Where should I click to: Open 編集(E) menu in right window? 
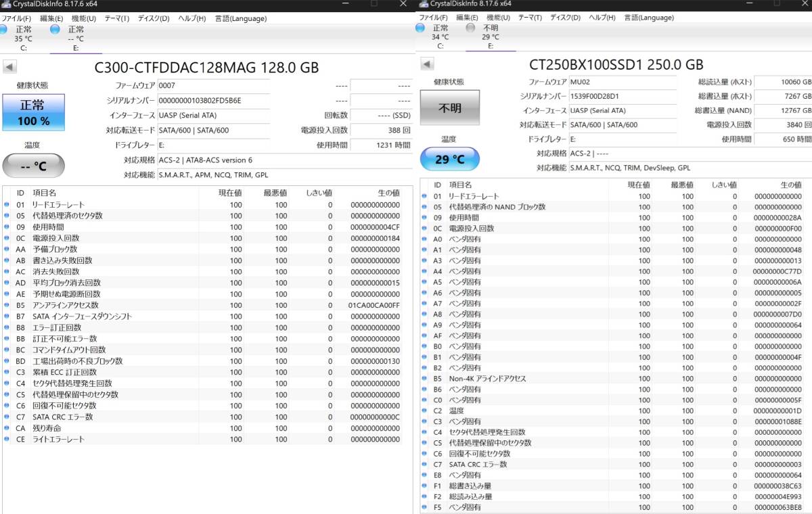tap(467, 18)
